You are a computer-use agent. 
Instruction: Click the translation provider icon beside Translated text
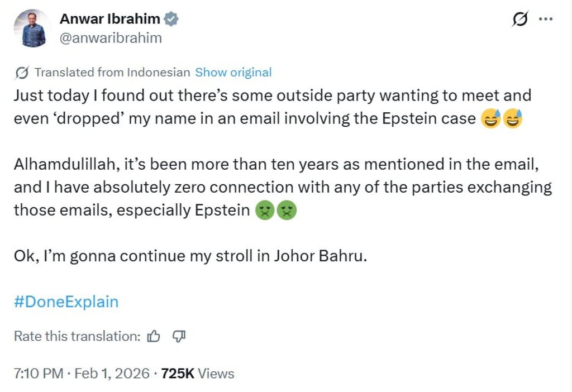(x=22, y=72)
